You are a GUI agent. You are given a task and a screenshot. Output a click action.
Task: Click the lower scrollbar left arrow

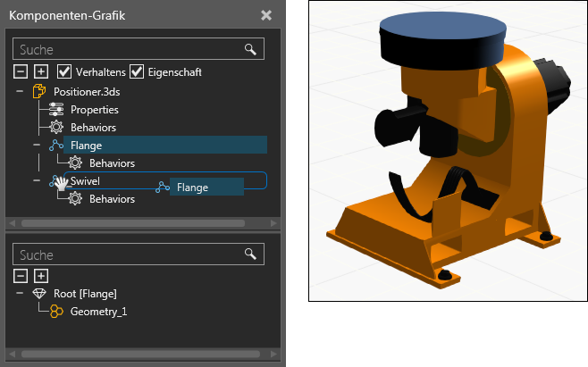click(12, 354)
